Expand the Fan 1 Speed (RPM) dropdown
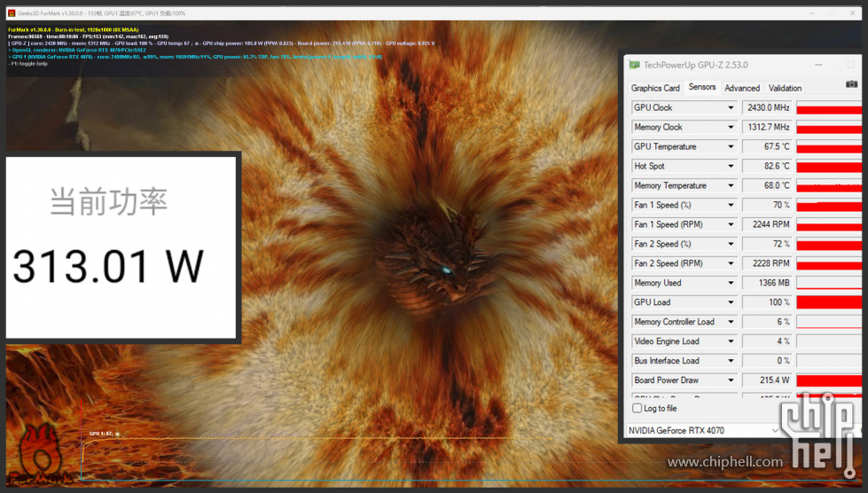Screen dimensions: 868x493 pos(731,224)
